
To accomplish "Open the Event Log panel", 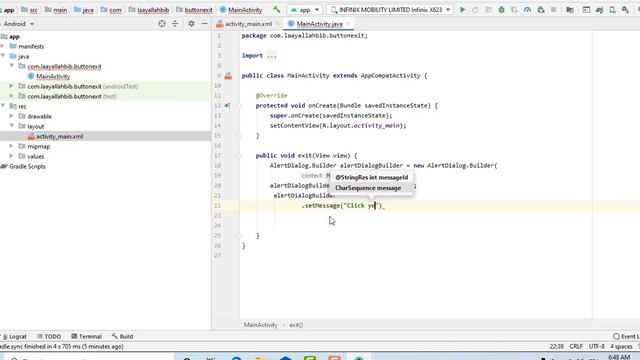I will (x=626, y=336).
